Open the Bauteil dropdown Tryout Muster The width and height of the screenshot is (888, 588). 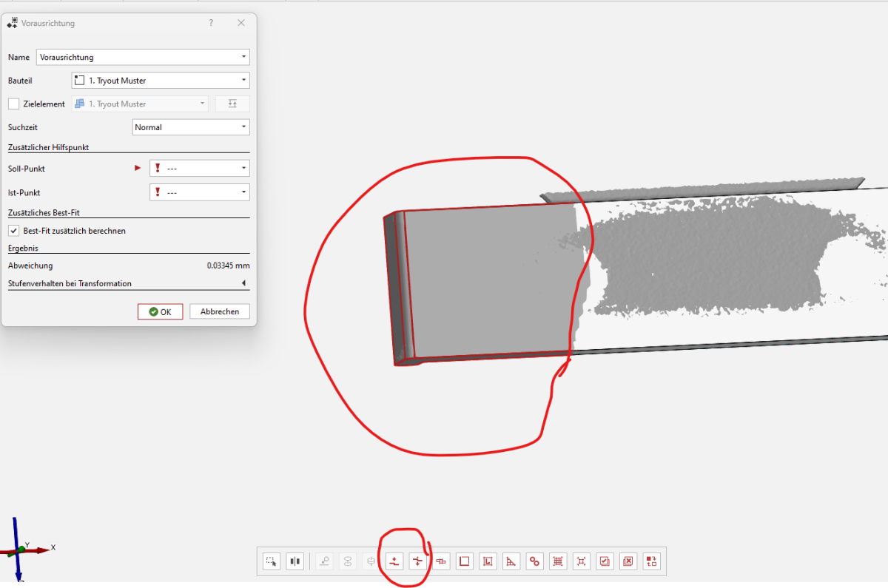161,81
